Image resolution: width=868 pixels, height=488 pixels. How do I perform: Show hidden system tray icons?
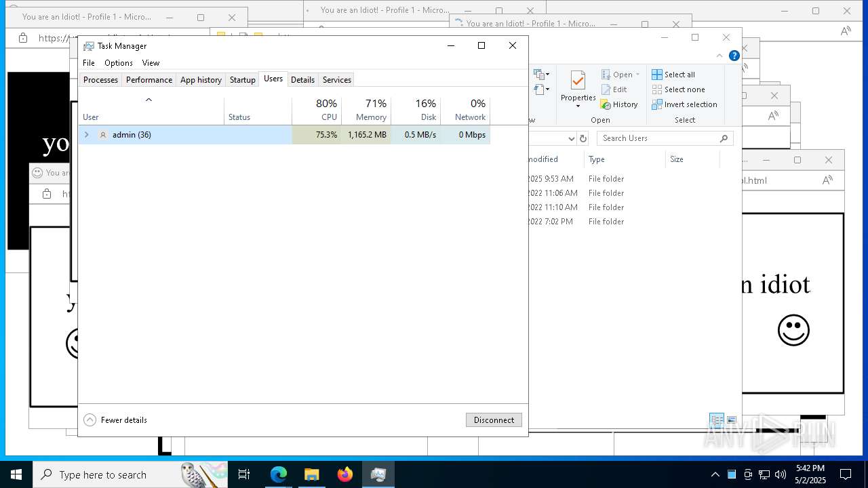click(715, 474)
